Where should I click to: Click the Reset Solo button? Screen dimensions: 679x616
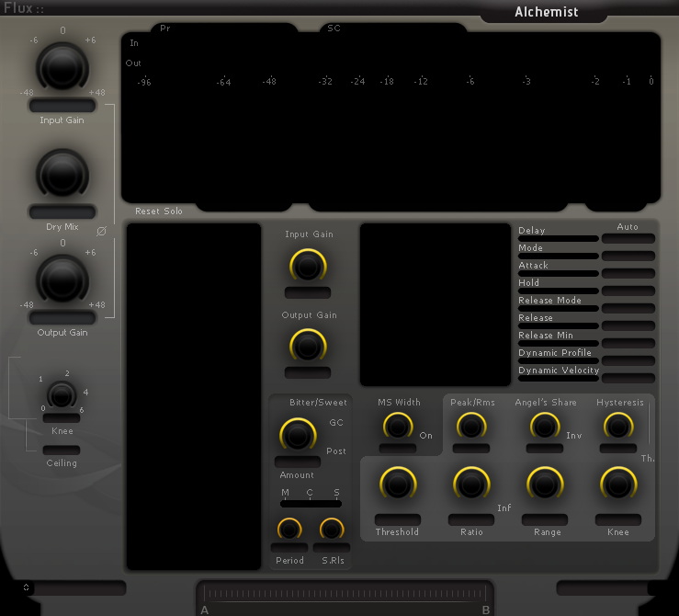coord(158,211)
